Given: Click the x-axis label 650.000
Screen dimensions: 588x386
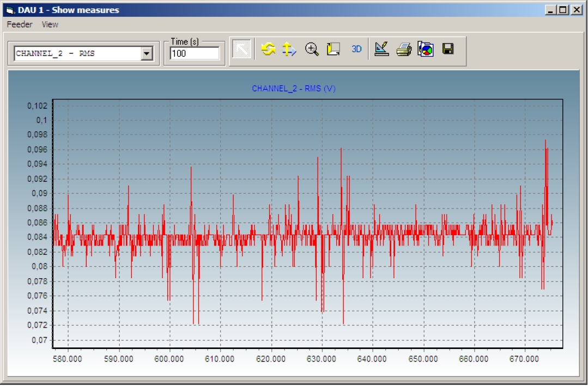Looking at the screenshot, I should [423, 359].
